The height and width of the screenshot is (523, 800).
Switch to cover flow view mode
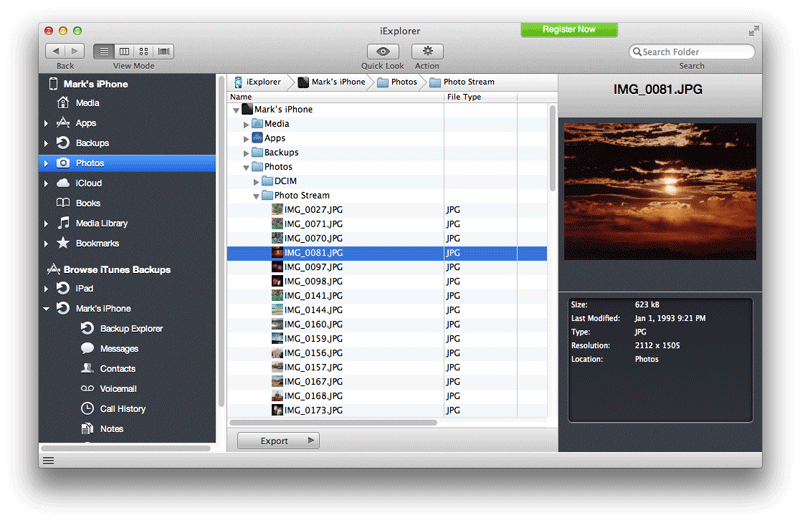tap(164, 51)
